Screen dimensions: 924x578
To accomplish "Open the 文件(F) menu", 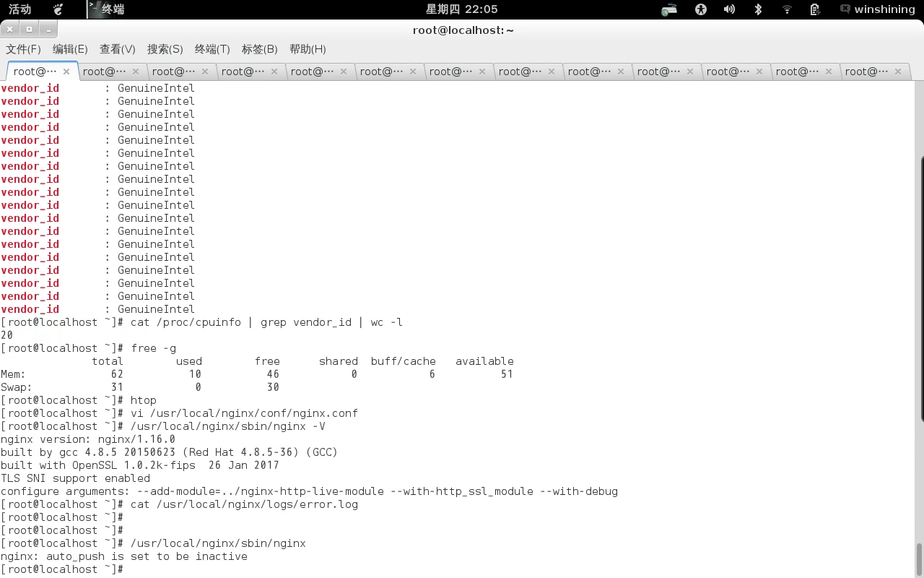I will click(x=22, y=48).
